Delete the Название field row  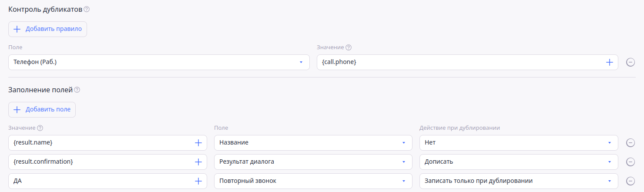pyautogui.click(x=630, y=143)
